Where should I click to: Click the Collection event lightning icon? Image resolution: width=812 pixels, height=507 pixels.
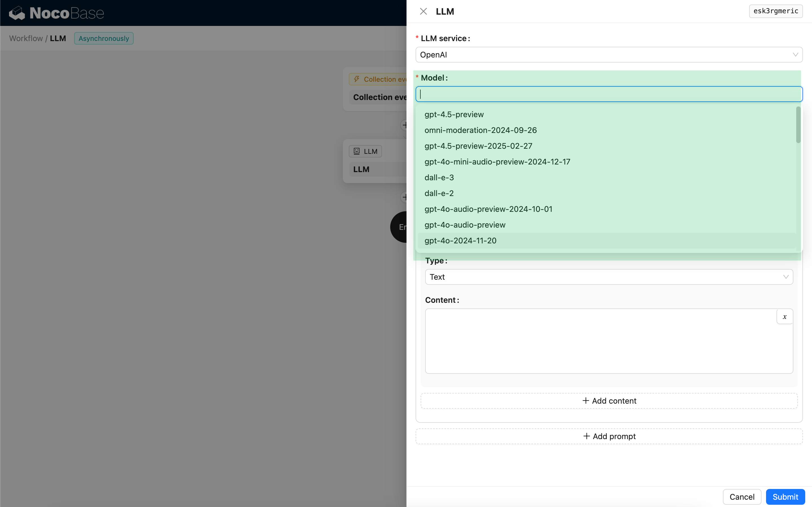point(357,79)
